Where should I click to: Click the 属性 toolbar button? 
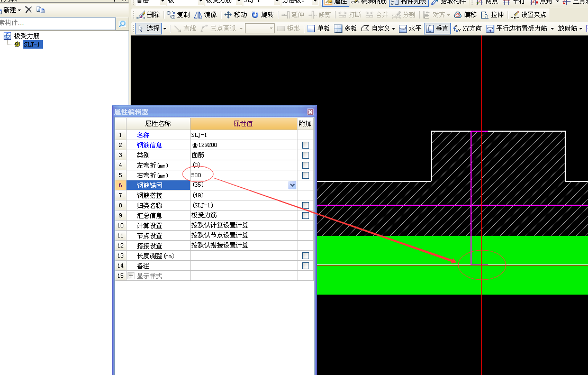click(x=336, y=2)
